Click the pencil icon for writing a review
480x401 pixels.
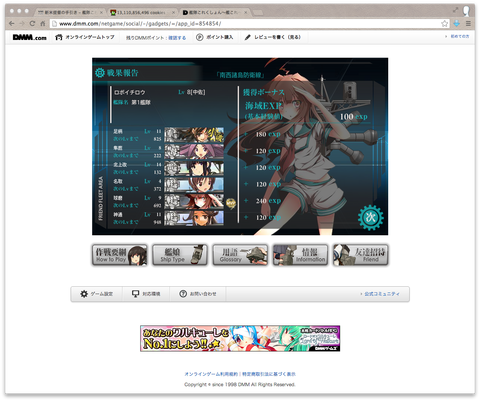click(x=247, y=37)
